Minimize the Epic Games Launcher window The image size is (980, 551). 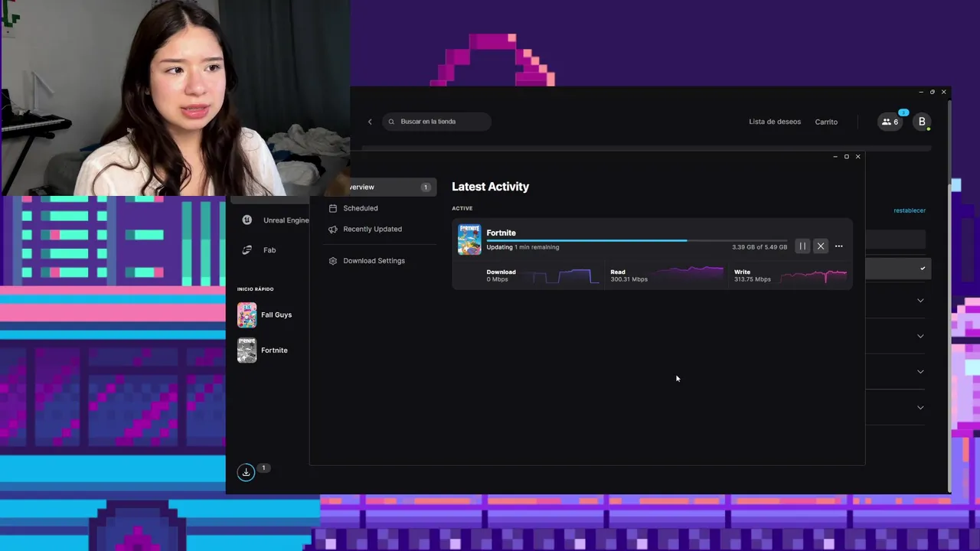pos(921,92)
